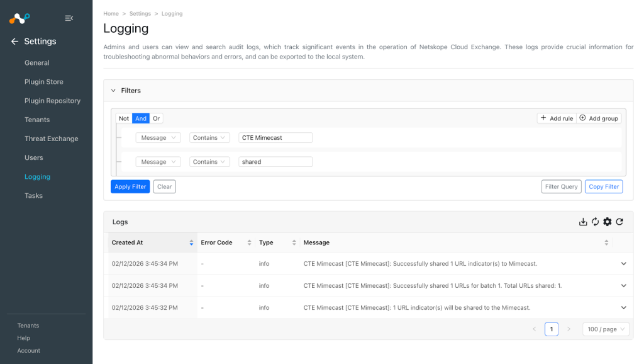Go to next logs page arrow
644x364 pixels.
[x=569, y=329]
